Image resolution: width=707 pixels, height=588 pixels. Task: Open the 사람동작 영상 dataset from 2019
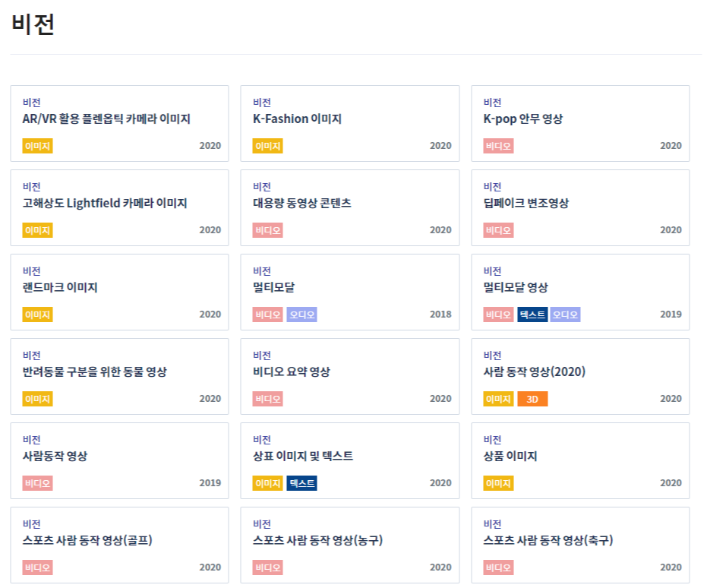(55, 457)
